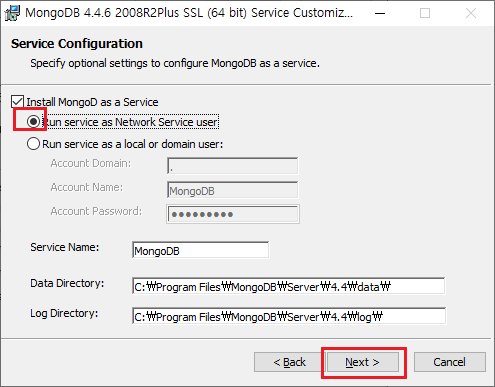Click the Account Password field

[x=233, y=214]
